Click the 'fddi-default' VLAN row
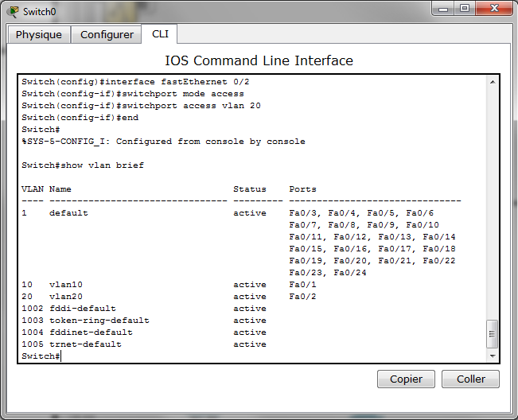 144,309
